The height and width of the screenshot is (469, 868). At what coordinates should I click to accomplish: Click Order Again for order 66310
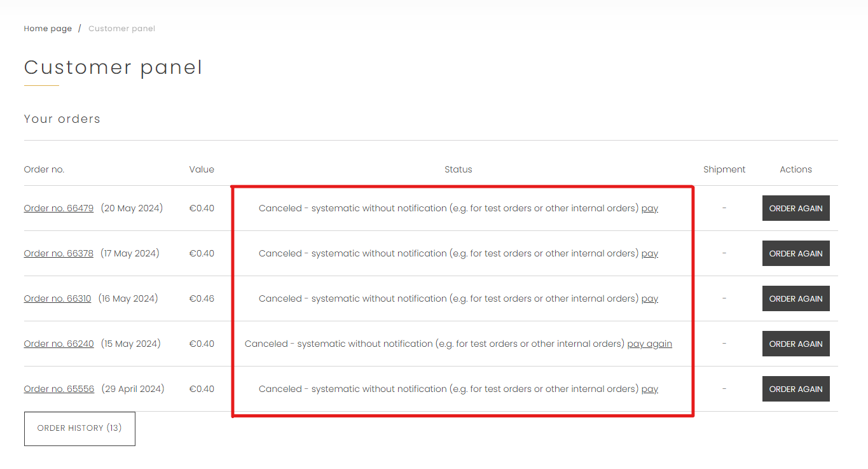(x=796, y=298)
